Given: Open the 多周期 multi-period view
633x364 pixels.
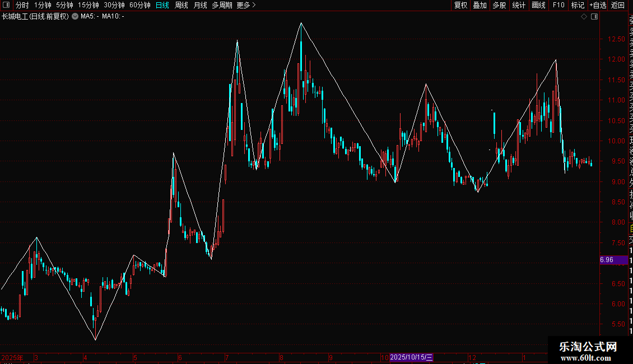Looking at the screenshot, I should click(222, 5).
